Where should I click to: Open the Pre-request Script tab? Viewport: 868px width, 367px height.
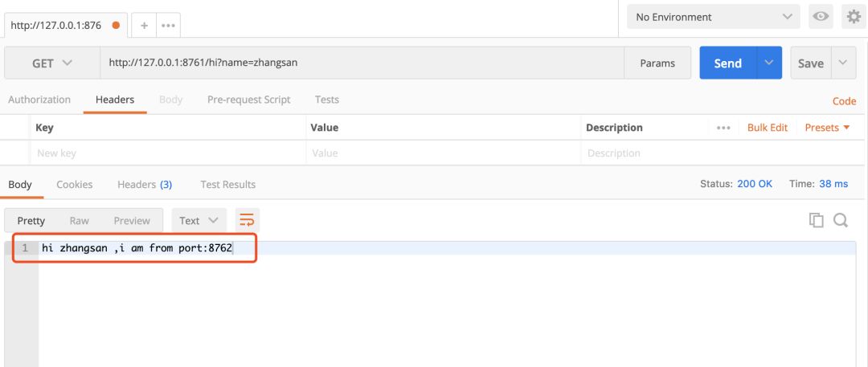tap(248, 100)
